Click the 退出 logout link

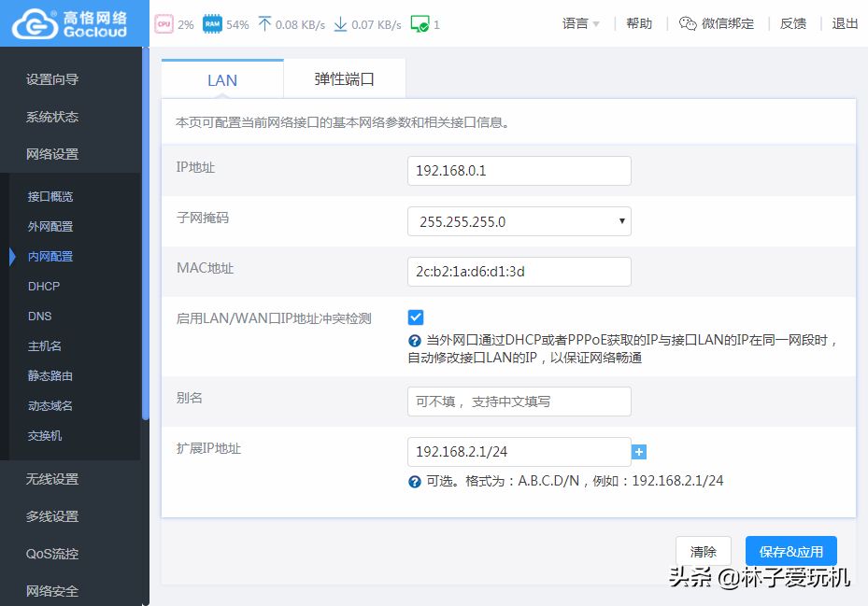845,23
